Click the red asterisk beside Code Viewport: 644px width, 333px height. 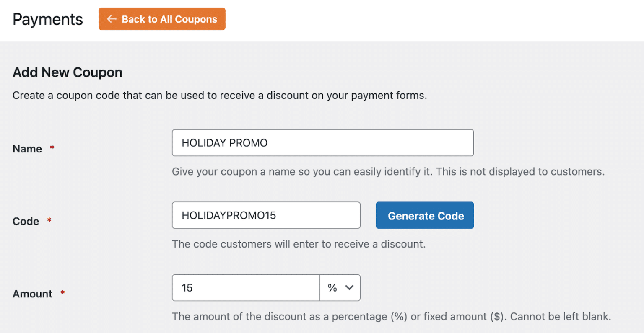tap(49, 219)
